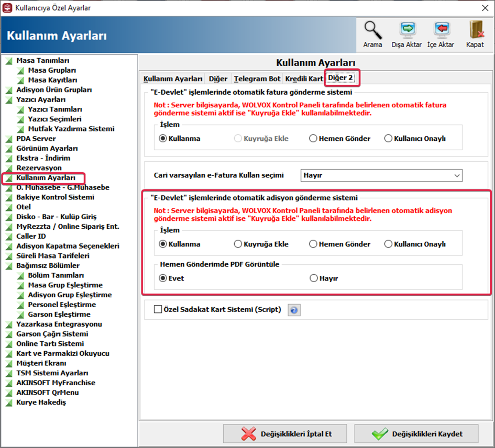The image size is (495, 448).
Task: Click the green icon beside Yazıcı Ayarları
Action: coord(9,99)
